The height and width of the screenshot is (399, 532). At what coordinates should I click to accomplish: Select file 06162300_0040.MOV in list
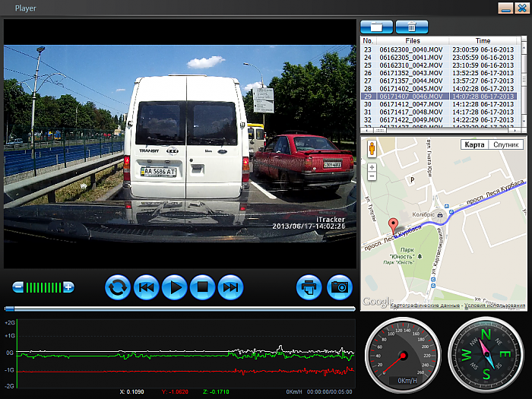(406, 49)
